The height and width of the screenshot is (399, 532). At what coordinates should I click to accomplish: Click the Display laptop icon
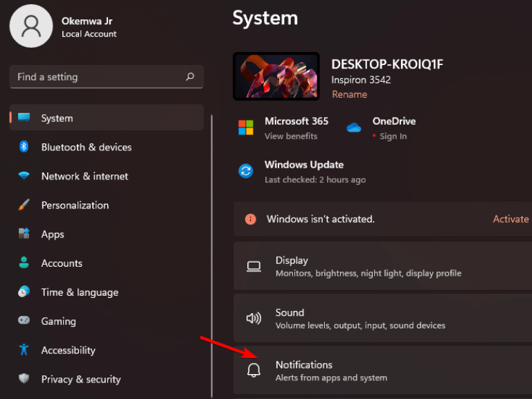point(254,266)
